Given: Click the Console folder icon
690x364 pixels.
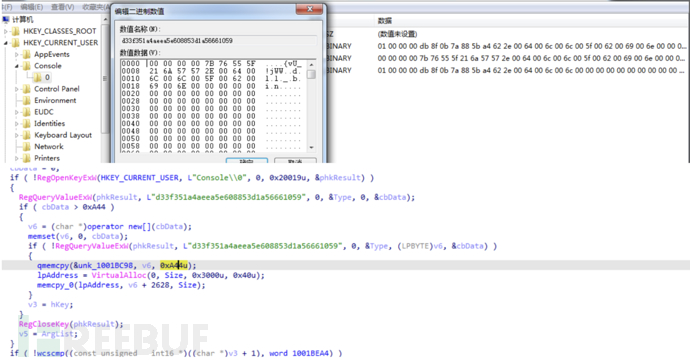Looking at the screenshot, I should (27, 66).
